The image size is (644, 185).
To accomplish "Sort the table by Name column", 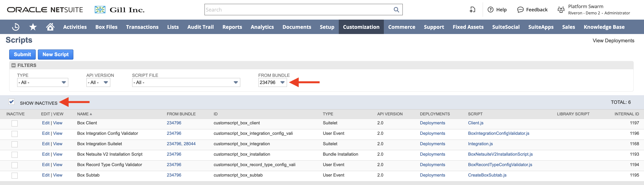I will (x=85, y=114).
